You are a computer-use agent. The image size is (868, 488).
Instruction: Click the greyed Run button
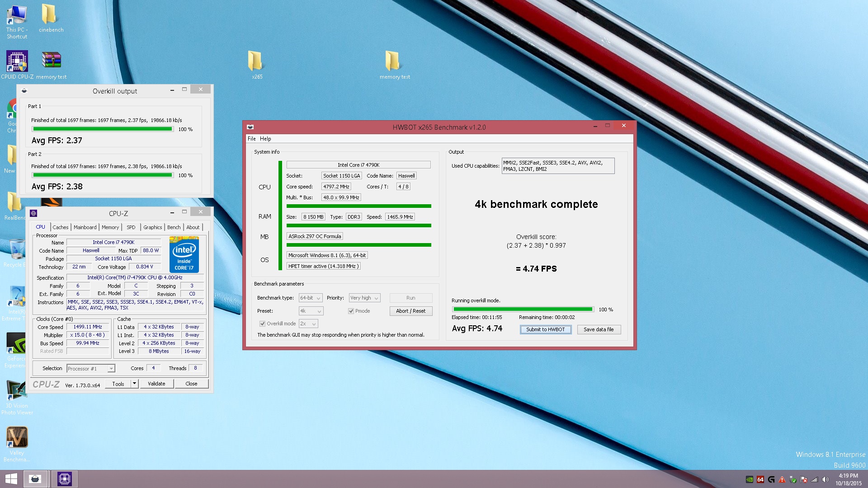tap(410, 298)
